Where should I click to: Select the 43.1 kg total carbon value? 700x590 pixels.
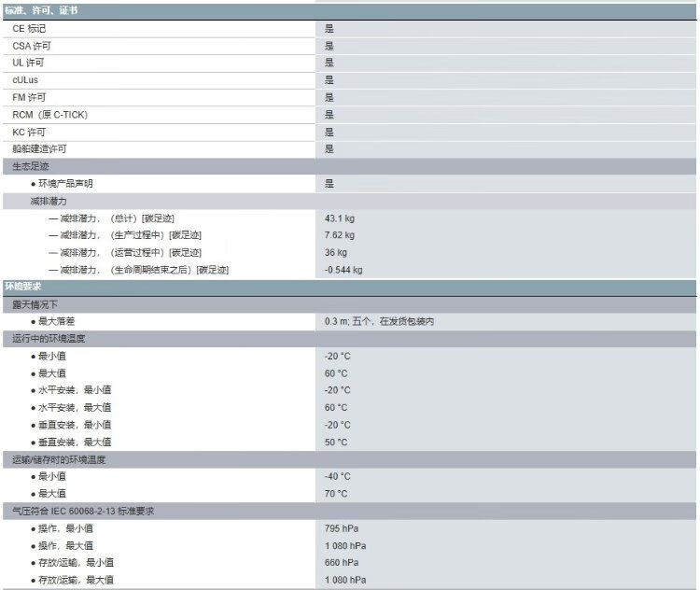(339, 218)
